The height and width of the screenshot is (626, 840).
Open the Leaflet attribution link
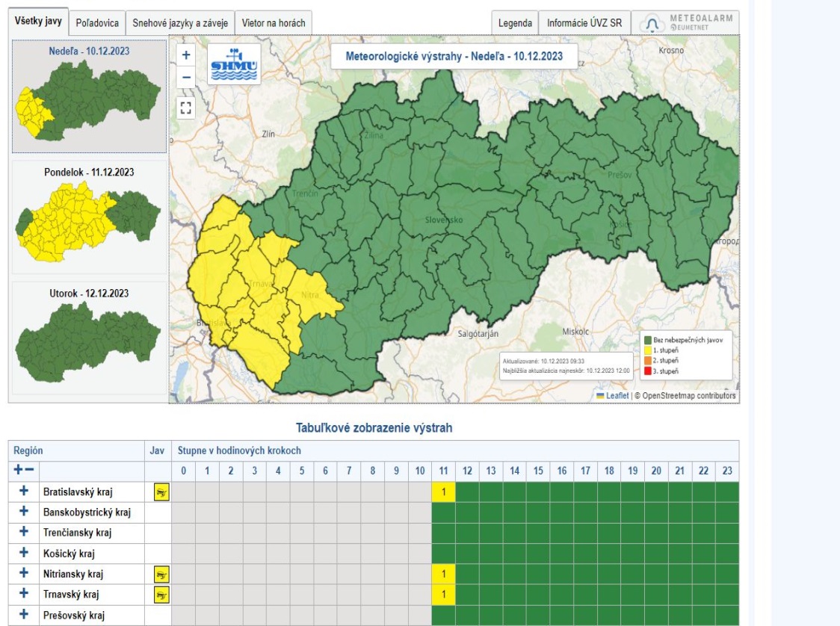coord(617,396)
